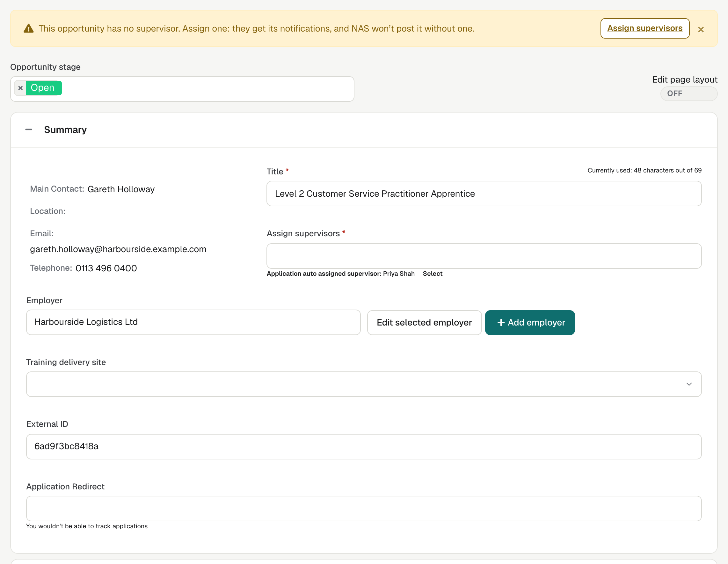Open Priya Shah supervisor link
The height and width of the screenshot is (564, 728).
coord(399,274)
